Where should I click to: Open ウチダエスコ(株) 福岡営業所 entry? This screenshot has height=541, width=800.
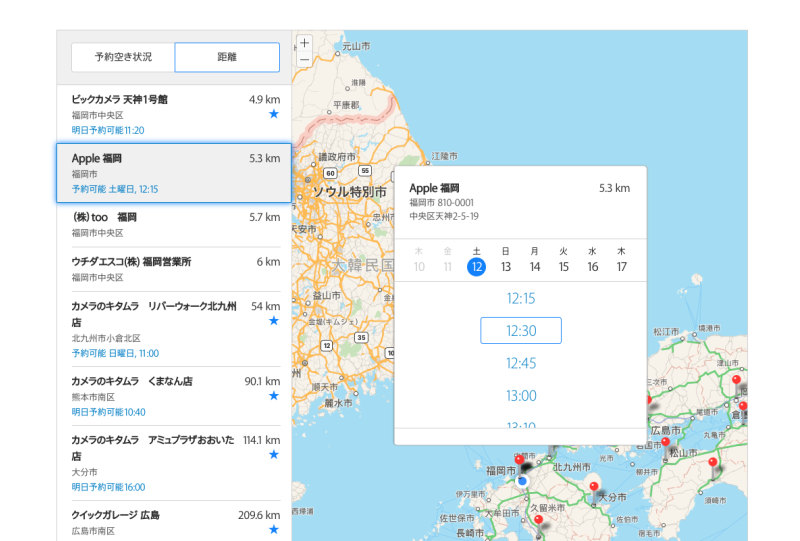[174, 269]
